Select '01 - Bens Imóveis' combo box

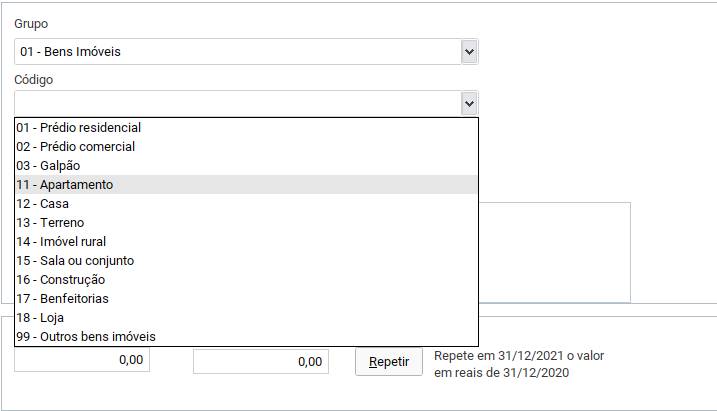coord(237,51)
